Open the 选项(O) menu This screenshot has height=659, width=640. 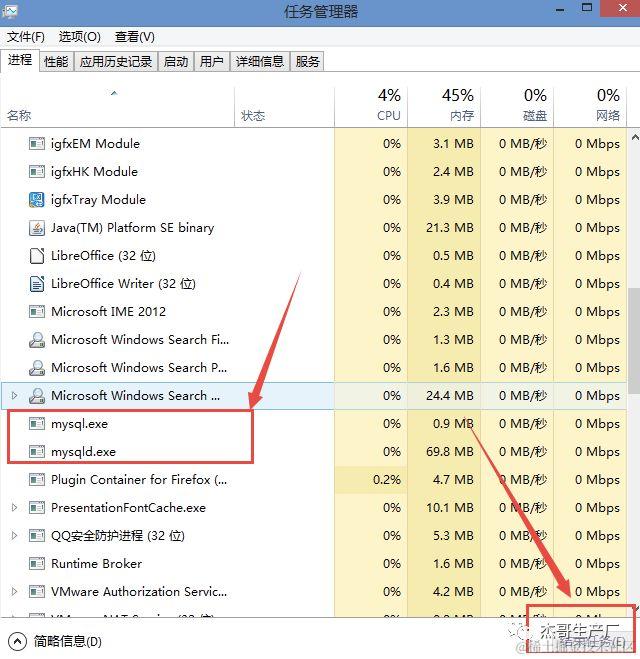pyautogui.click(x=79, y=37)
